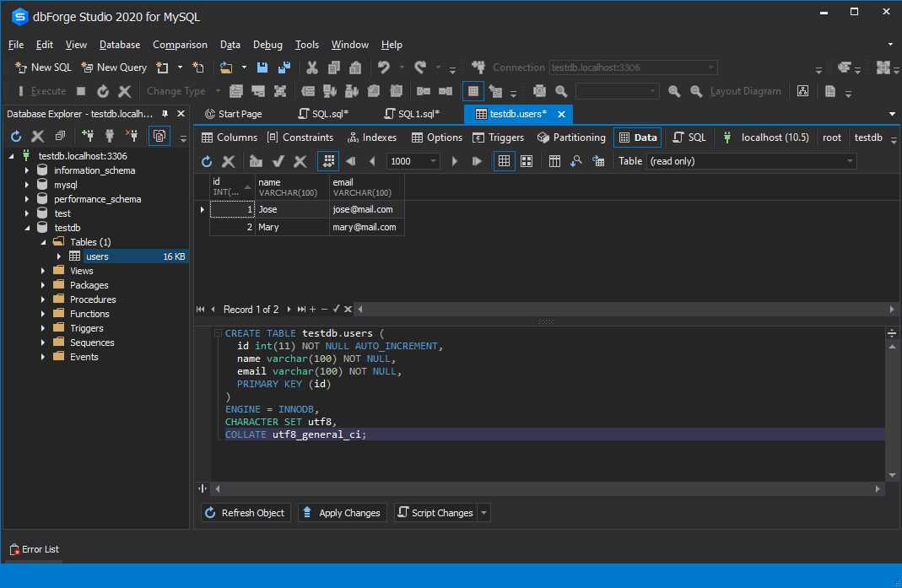Open the visible columns chooser icon
The image size is (902, 588).
[x=554, y=162]
